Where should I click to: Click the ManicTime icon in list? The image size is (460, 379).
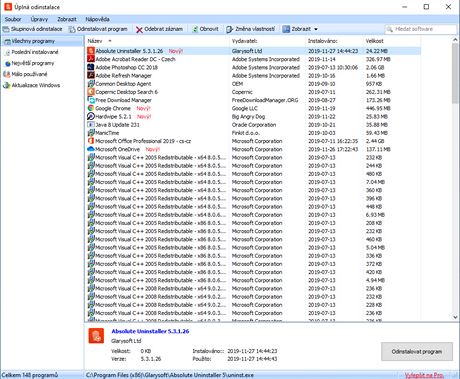pyautogui.click(x=91, y=133)
